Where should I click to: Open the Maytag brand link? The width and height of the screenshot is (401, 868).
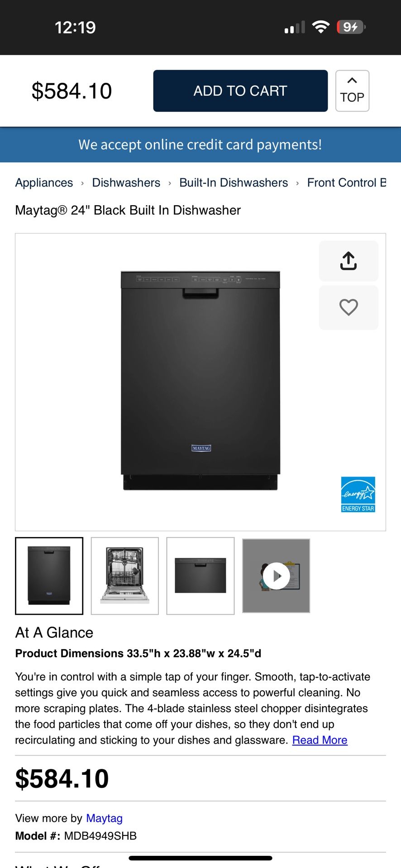104,818
